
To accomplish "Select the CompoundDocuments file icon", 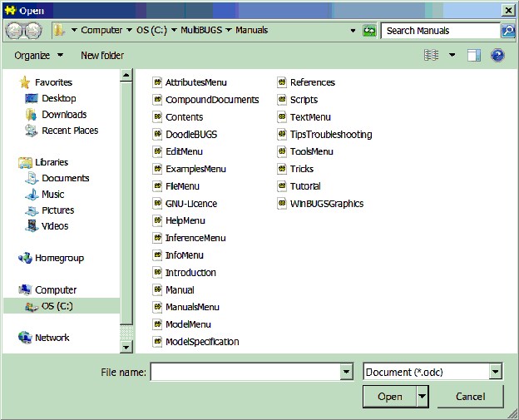I will (x=157, y=99).
